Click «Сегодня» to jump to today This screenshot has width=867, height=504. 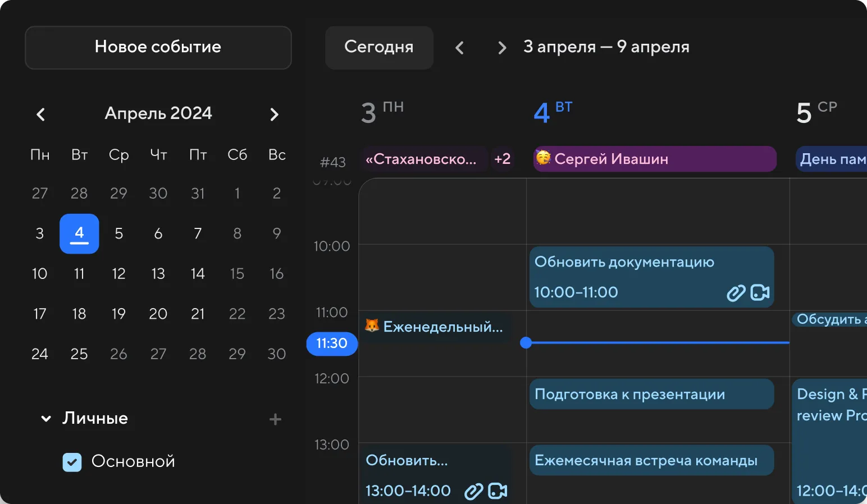click(379, 48)
